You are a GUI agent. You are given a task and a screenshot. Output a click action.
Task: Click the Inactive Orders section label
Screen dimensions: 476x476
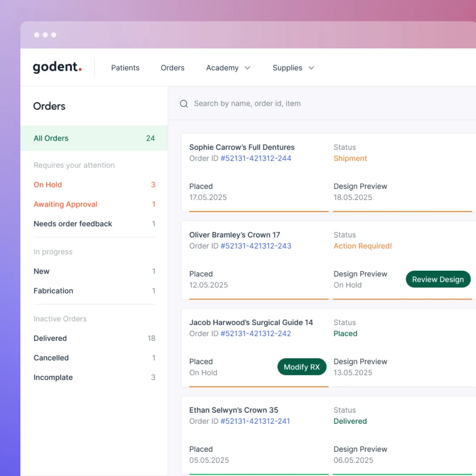pos(60,319)
